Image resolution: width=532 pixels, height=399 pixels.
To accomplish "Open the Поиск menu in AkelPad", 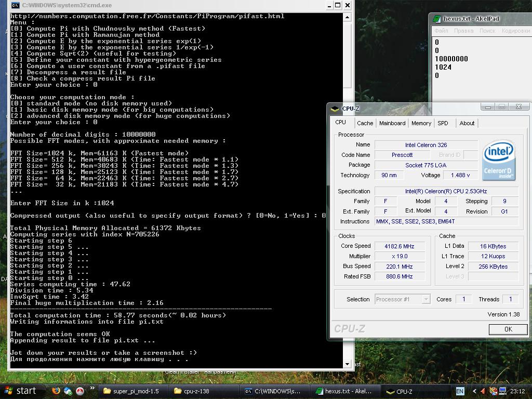I will (x=487, y=31).
